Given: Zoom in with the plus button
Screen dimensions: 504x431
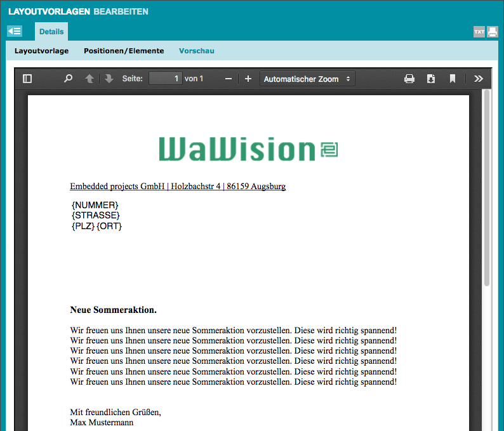Looking at the screenshot, I should pos(248,79).
